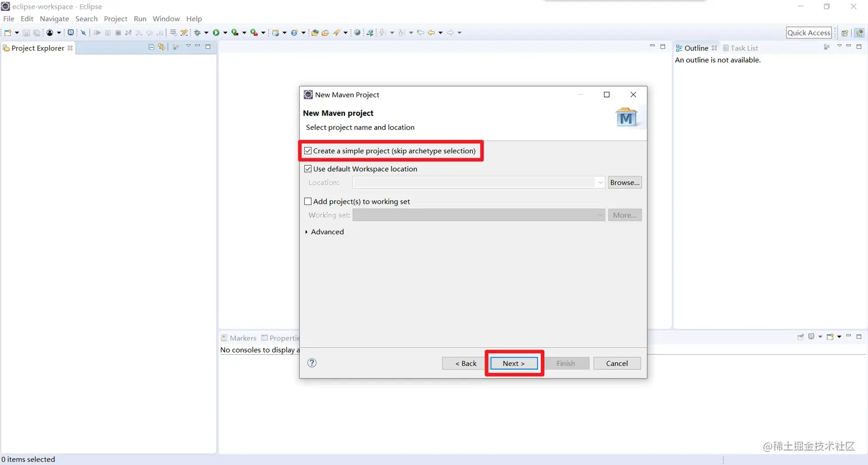
Task: Click the Pin Console icon
Action: (800, 336)
